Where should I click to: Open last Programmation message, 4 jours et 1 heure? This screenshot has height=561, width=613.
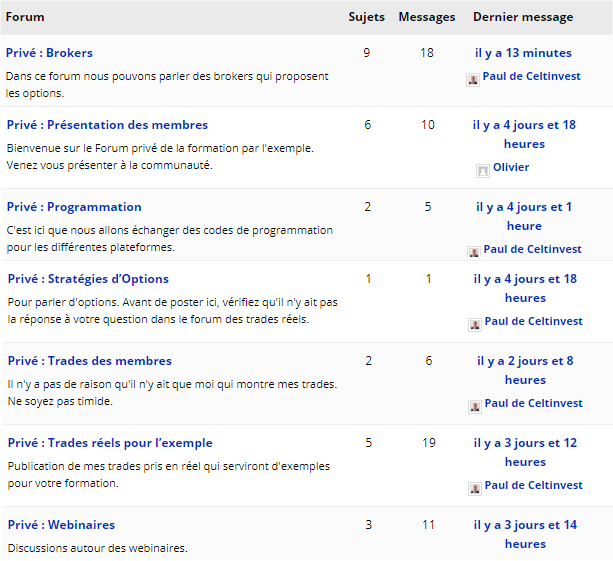(x=524, y=216)
